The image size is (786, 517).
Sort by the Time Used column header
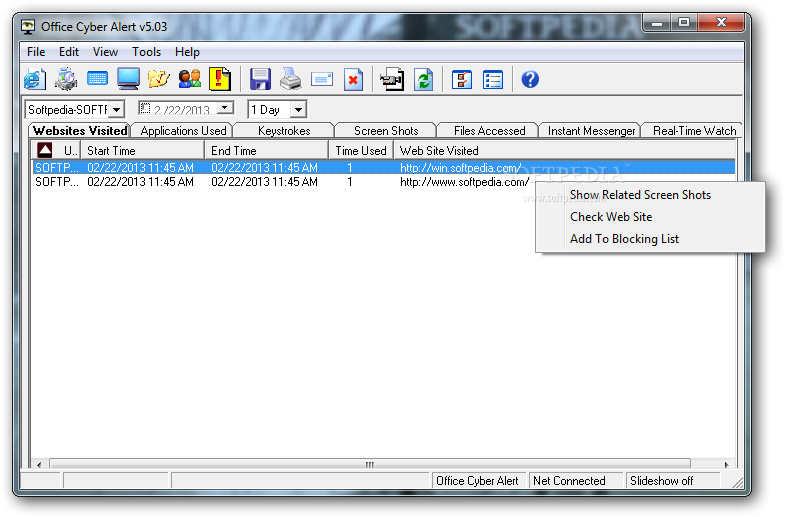(361, 150)
